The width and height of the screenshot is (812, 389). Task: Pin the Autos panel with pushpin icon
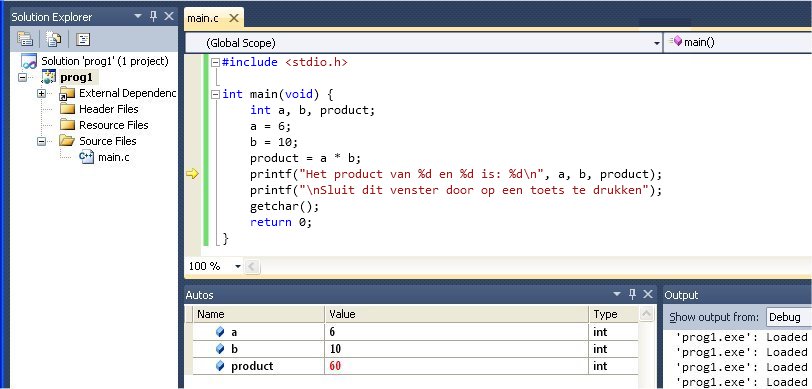[632, 294]
